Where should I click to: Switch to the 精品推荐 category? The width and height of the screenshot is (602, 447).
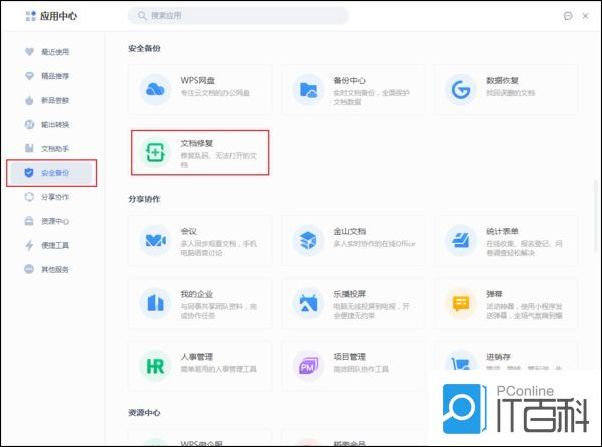(51, 76)
